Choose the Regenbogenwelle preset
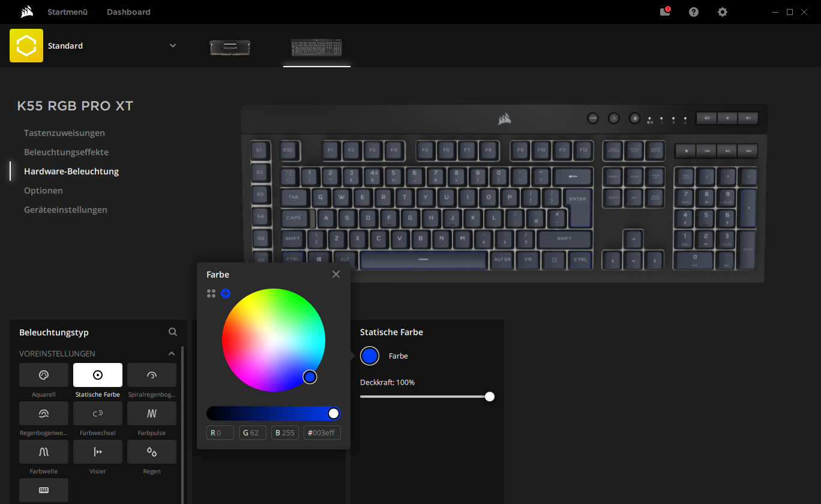The image size is (821, 504). [x=44, y=413]
